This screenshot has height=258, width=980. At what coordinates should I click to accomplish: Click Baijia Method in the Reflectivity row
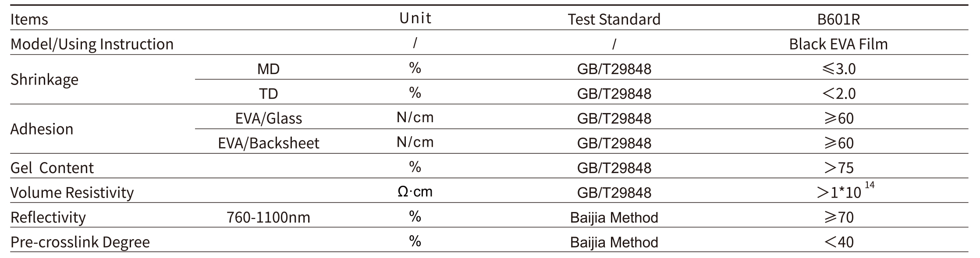pos(614,217)
